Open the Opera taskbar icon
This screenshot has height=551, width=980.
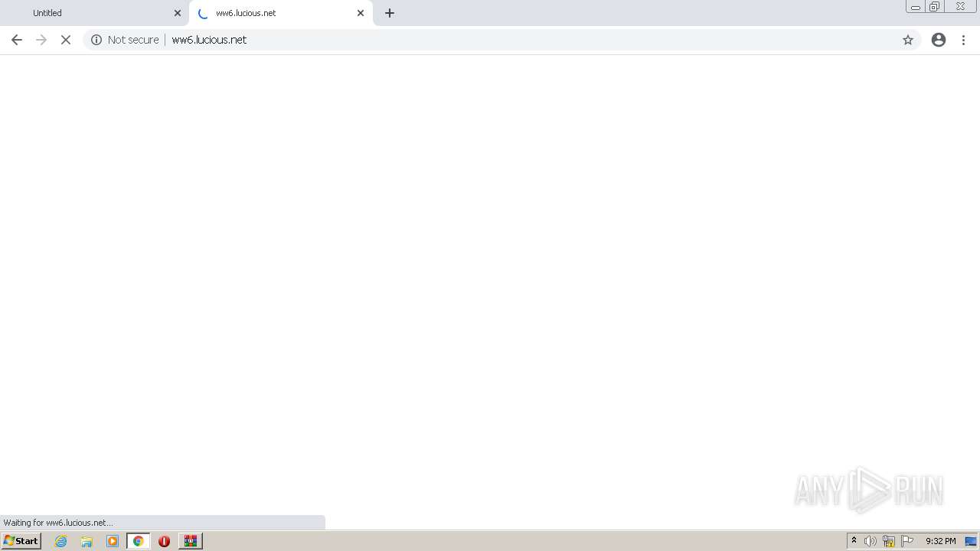click(x=164, y=541)
